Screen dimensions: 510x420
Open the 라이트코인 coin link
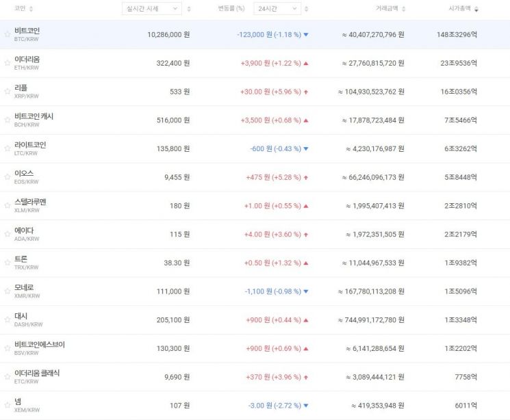(x=30, y=145)
